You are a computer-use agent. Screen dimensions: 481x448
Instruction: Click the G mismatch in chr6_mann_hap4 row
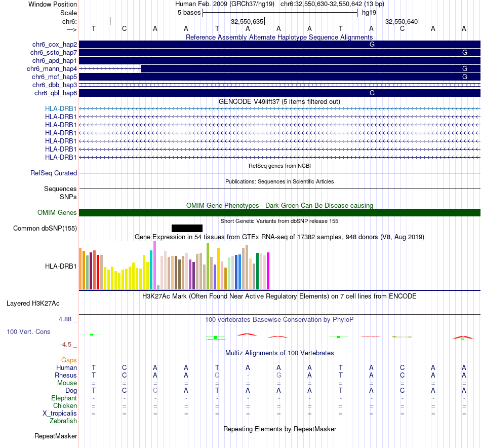(465, 69)
